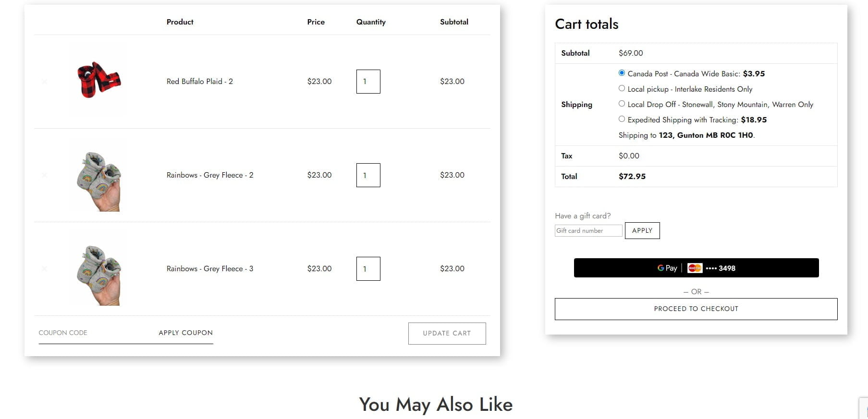This screenshot has height=419, width=868.
Task: Proceed to checkout
Action: coord(696,309)
